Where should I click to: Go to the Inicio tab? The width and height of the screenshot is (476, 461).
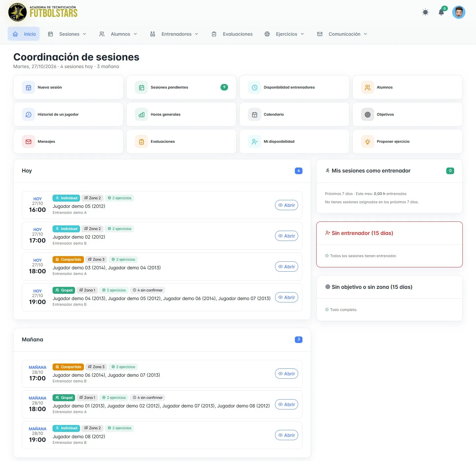(x=24, y=34)
